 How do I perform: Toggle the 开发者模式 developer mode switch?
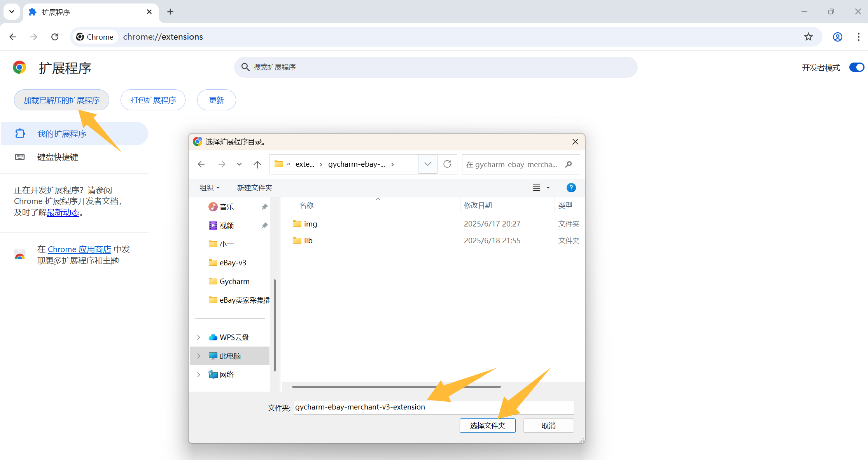856,68
